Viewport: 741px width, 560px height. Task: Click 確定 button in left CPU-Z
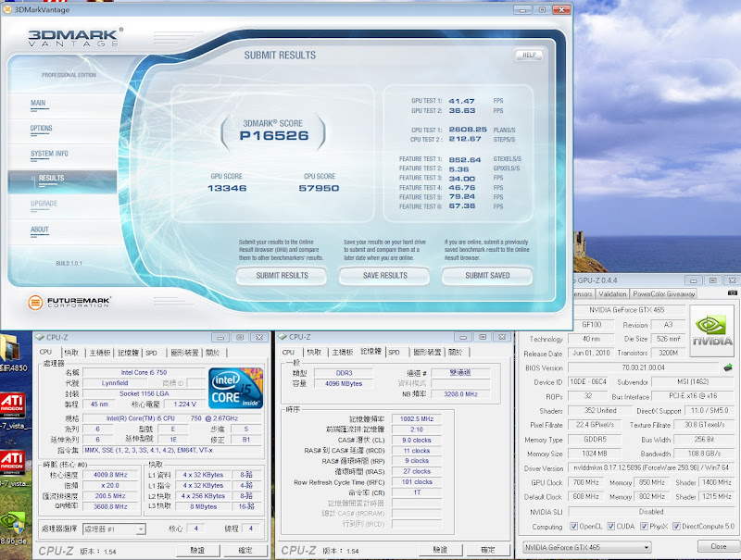pyautogui.click(x=245, y=550)
